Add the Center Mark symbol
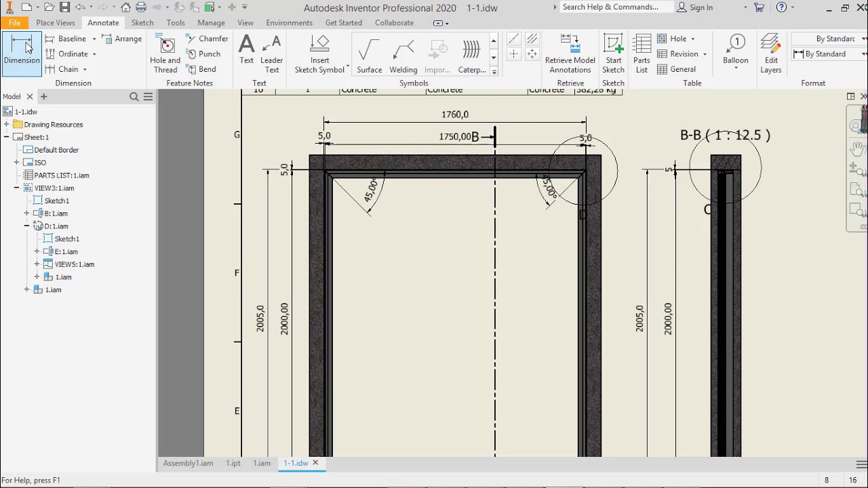 point(514,54)
